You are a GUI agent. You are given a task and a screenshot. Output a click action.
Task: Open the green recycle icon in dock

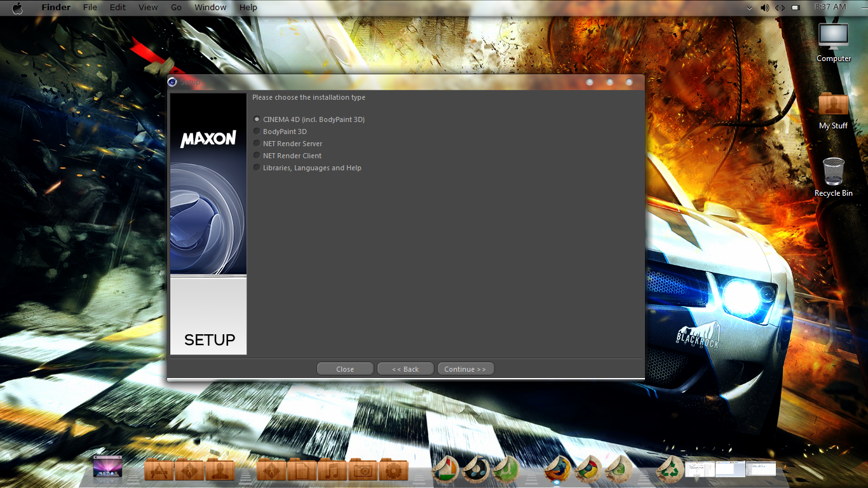[x=669, y=470]
